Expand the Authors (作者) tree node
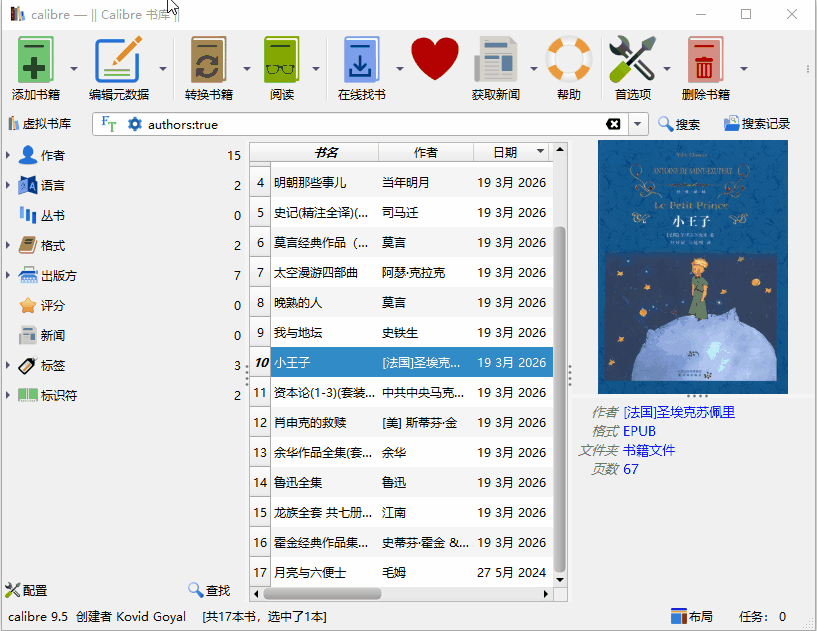 [8, 155]
